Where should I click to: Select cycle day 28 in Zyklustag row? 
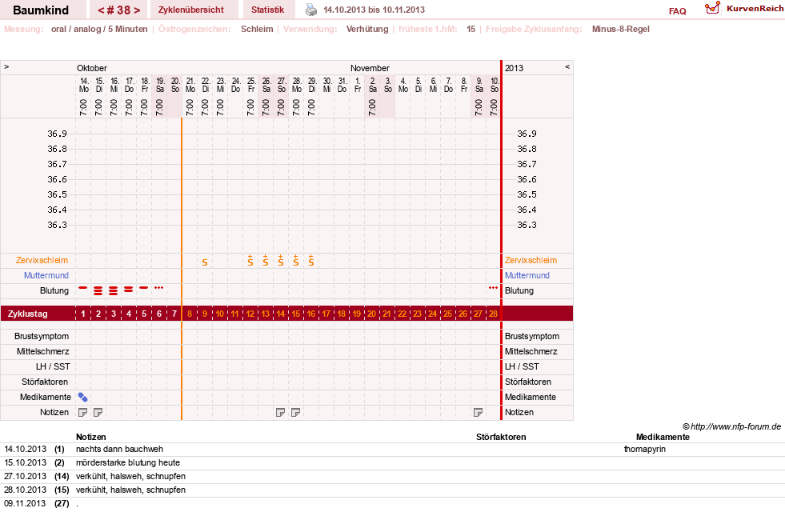[493, 314]
